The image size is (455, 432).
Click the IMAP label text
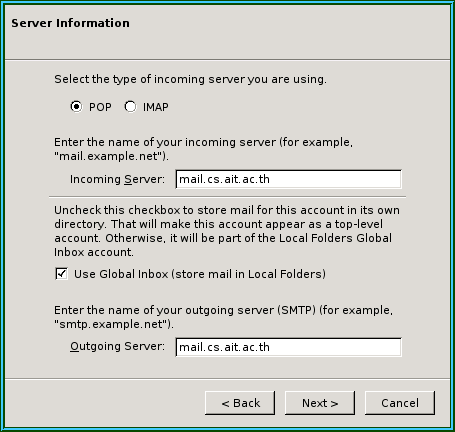point(156,107)
